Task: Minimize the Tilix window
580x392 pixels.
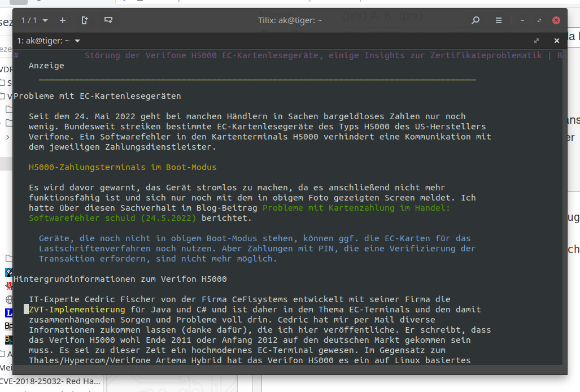Action: pos(522,20)
